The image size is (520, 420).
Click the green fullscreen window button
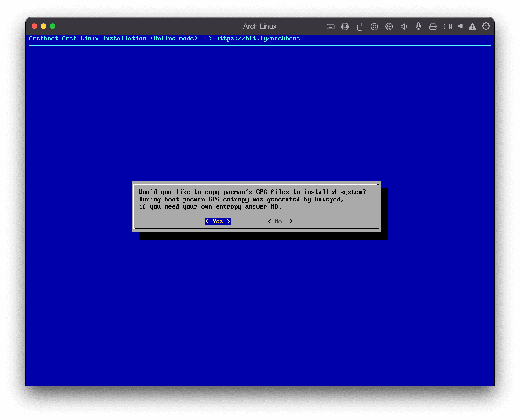click(x=53, y=26)
